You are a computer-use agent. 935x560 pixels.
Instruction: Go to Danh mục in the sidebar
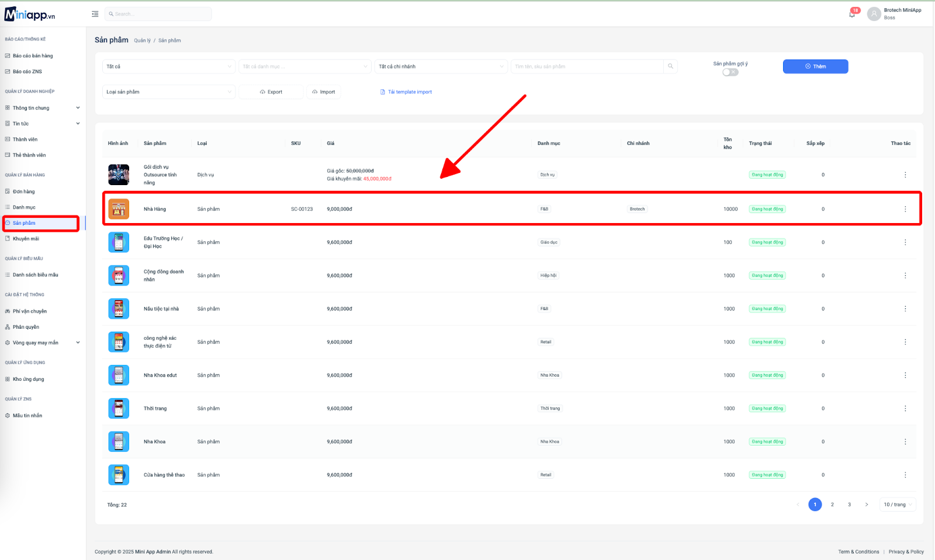tap(24, 207)
